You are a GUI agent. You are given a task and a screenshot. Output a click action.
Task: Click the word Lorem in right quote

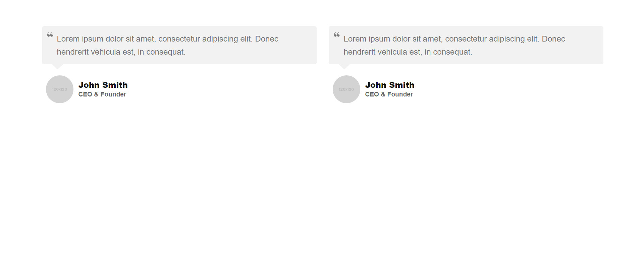click(x=355, y=39)
